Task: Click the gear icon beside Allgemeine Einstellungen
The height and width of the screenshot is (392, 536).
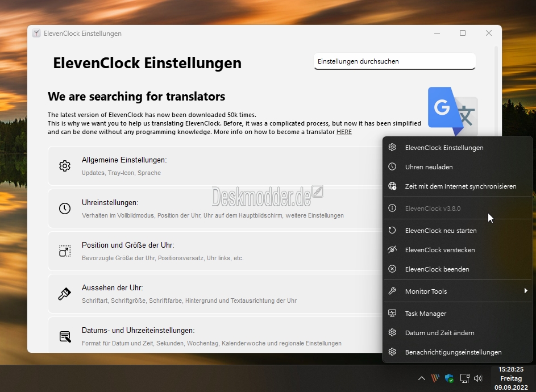Action: click(x=65, y=166)
